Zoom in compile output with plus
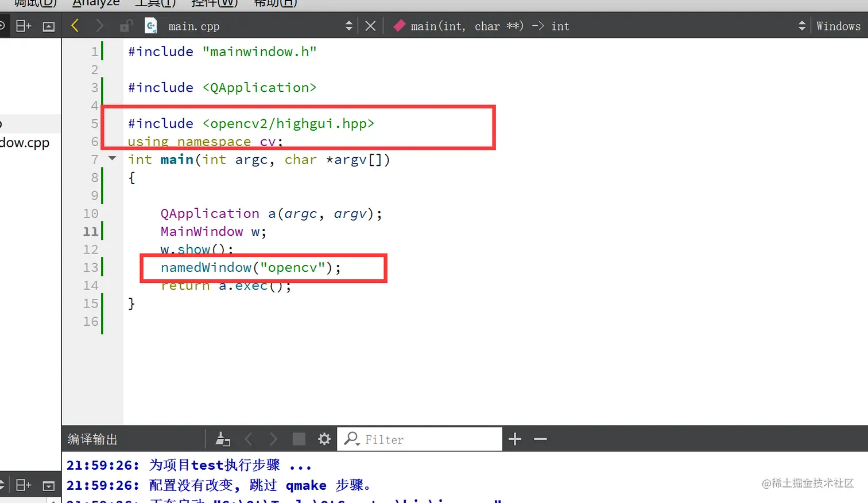 point(515,439)
